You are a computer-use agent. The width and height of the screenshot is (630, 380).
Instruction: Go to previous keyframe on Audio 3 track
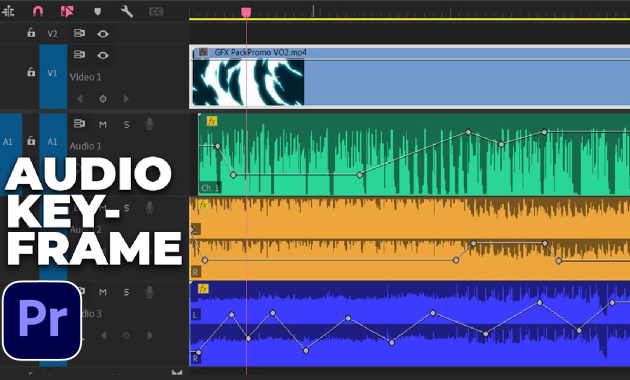(x=104, y=335)
